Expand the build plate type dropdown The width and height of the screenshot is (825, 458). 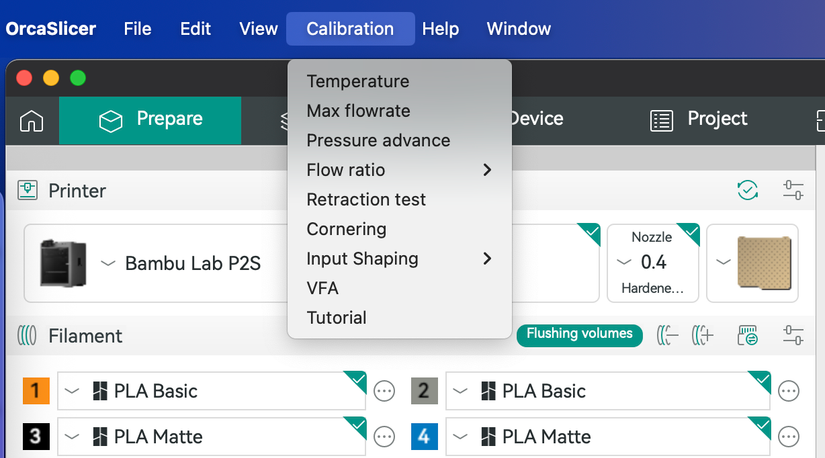[723, 262]
